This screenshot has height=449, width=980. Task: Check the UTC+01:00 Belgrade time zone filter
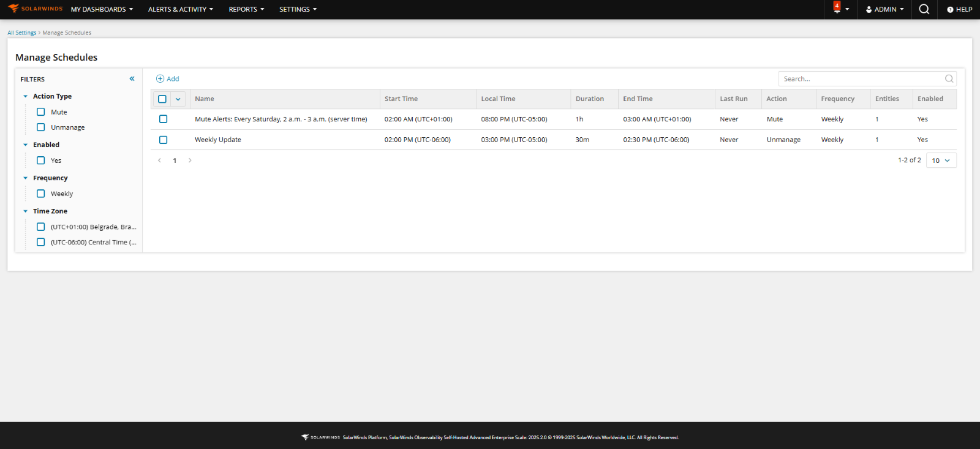tap(41, 227)
